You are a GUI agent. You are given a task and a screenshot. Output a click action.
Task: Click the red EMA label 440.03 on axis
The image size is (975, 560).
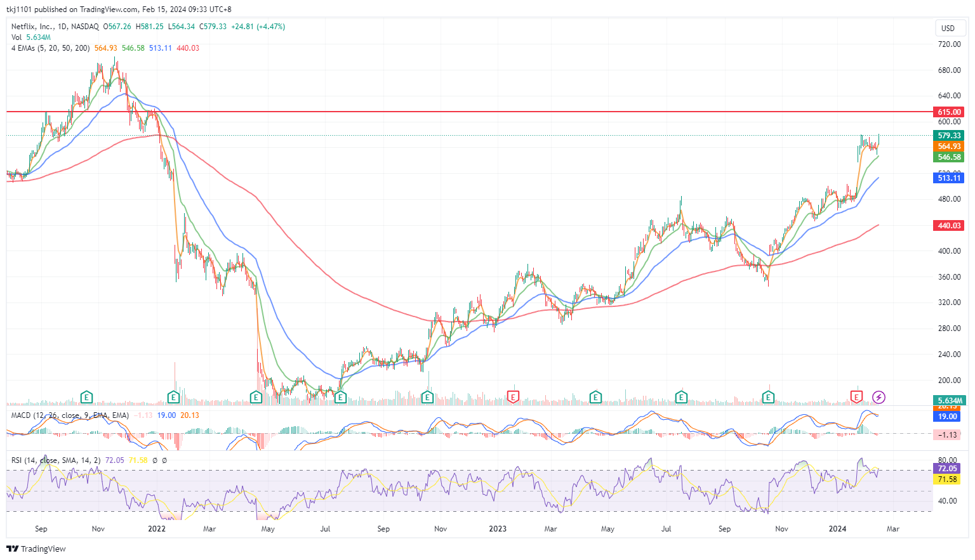949,226
